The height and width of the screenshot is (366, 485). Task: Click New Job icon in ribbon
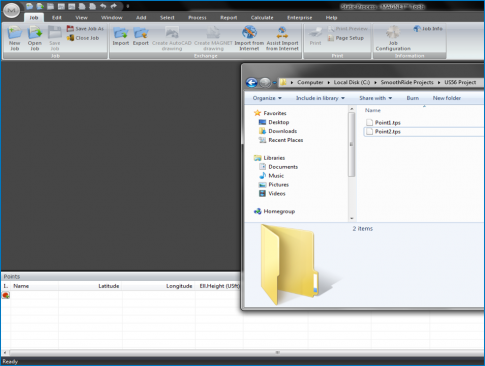coord(15,33)
